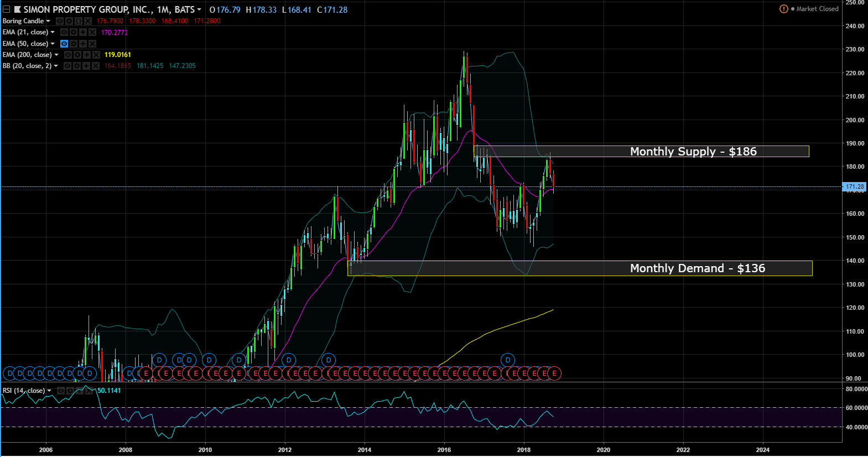Screen dimensions: 868x457
Task: Open the Simon Property Group symbol dropdown arrow
Action: [x=199, y=9]
